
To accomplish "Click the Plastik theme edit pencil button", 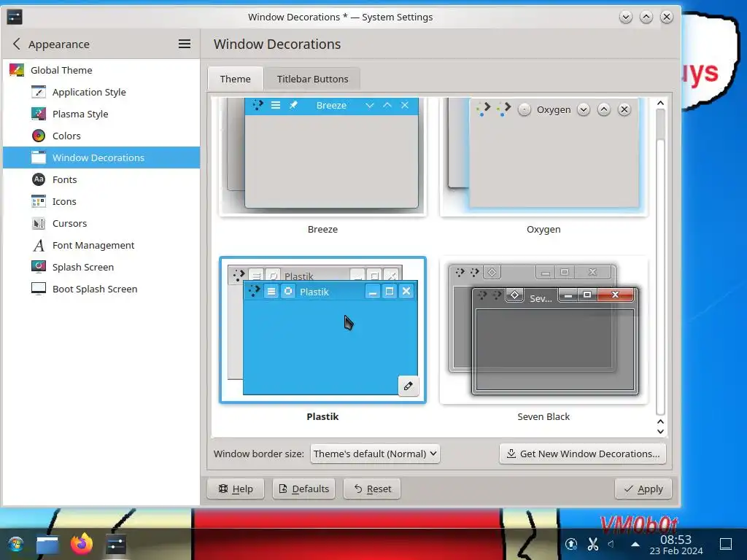I will pyautogui.click(x=409, y=386).
